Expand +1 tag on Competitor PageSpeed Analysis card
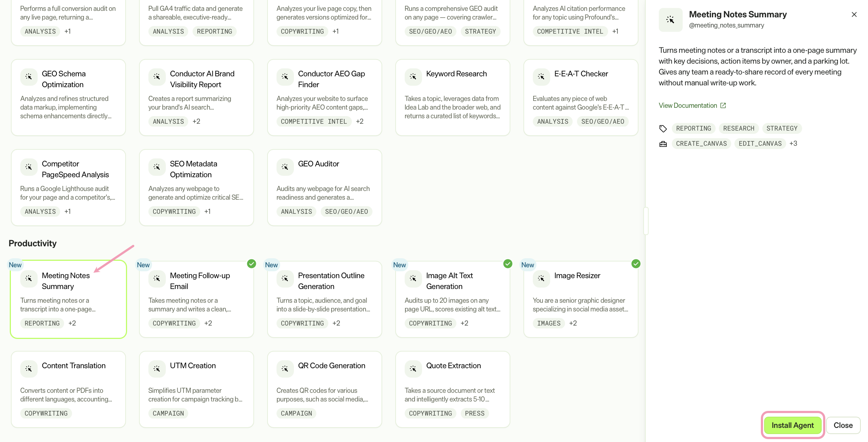The height and width of the screenshot is (442, 868). pos(68,212)
